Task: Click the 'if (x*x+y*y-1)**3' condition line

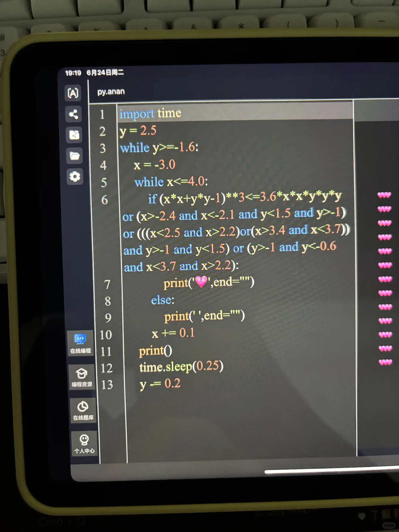Action: pyautogui.click(x=245, y=197)
